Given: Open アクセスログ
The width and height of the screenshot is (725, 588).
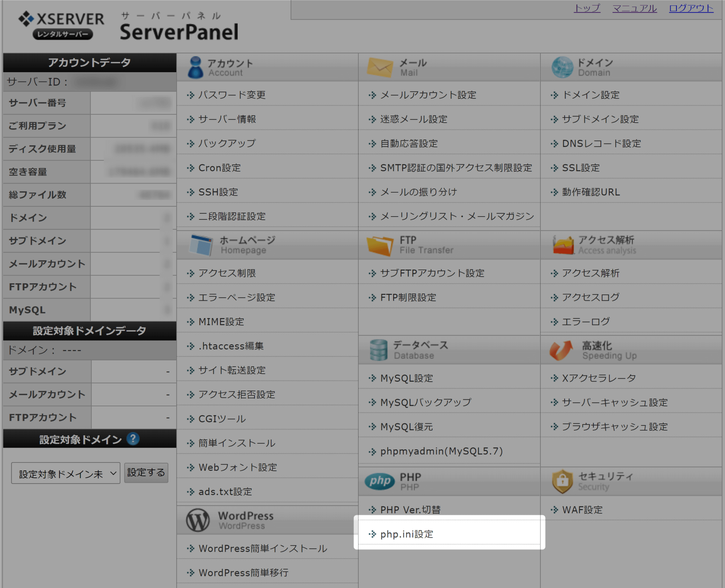Looking at the screenshot, I should click(x=590, y=297).
